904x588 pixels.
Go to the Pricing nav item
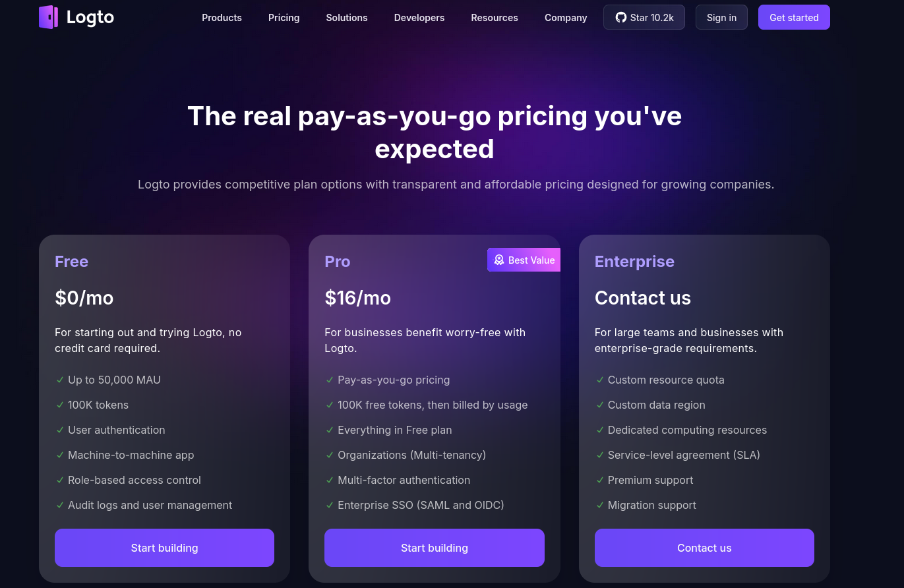click(x=284, y=18)
